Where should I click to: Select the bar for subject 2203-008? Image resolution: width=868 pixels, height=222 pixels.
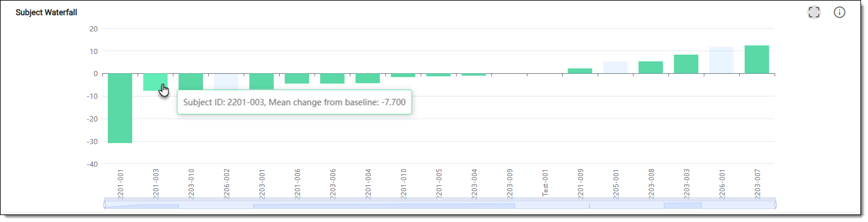[651, 67]
